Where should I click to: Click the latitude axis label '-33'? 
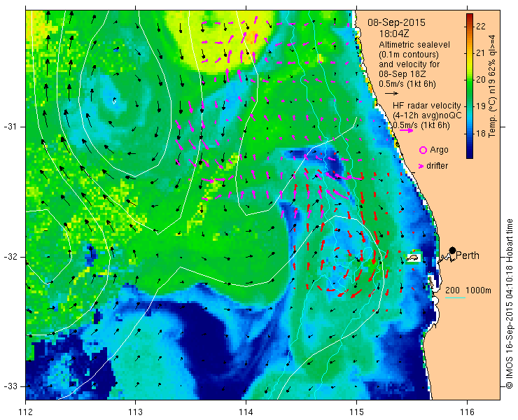10,386
